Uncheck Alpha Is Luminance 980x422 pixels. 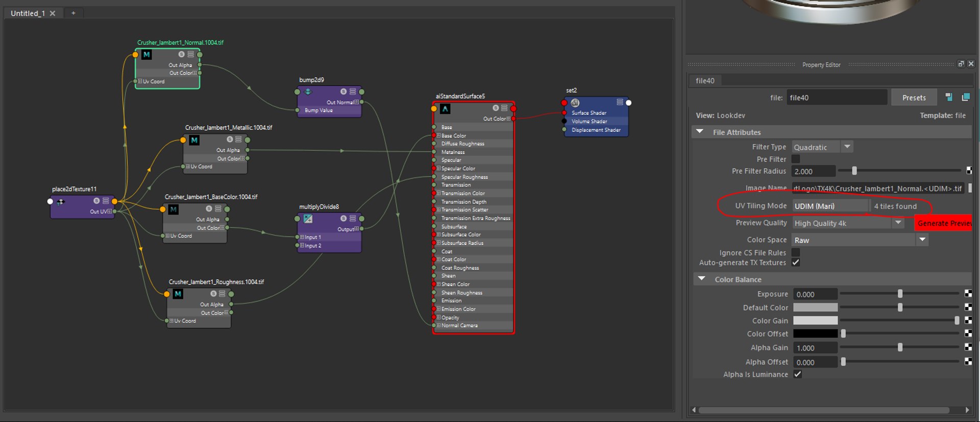point(798,374)
